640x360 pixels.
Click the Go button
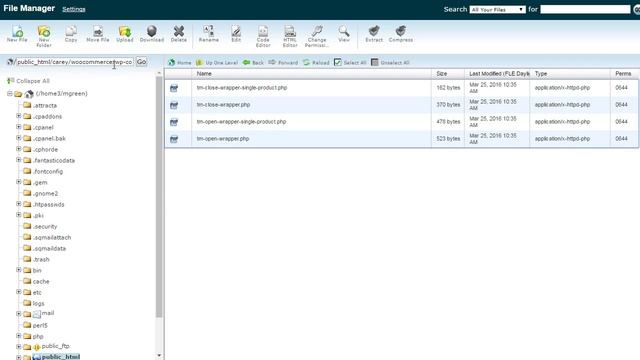coord(141,62)
